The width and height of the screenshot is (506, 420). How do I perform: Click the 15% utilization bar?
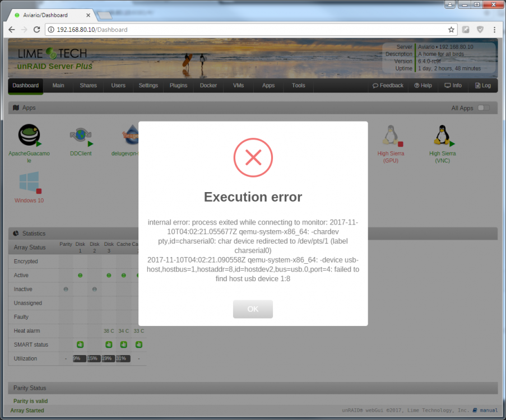click(x=94, y=358)
